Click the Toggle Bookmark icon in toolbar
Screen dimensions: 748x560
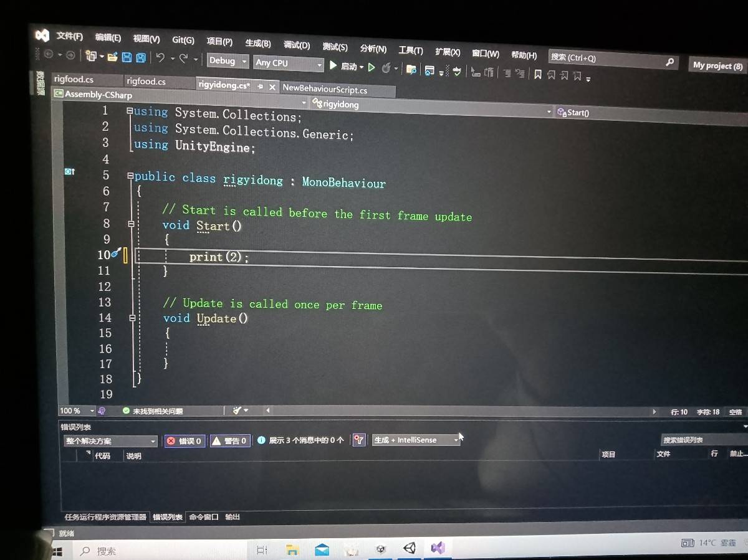point(538,74)
